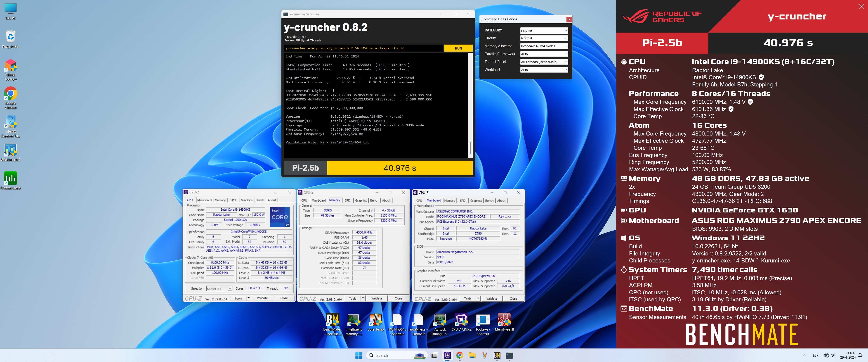Open the Tool.exe shortcut icon
This screenshot has width=868, height=362.
click(x=483, y=324)
